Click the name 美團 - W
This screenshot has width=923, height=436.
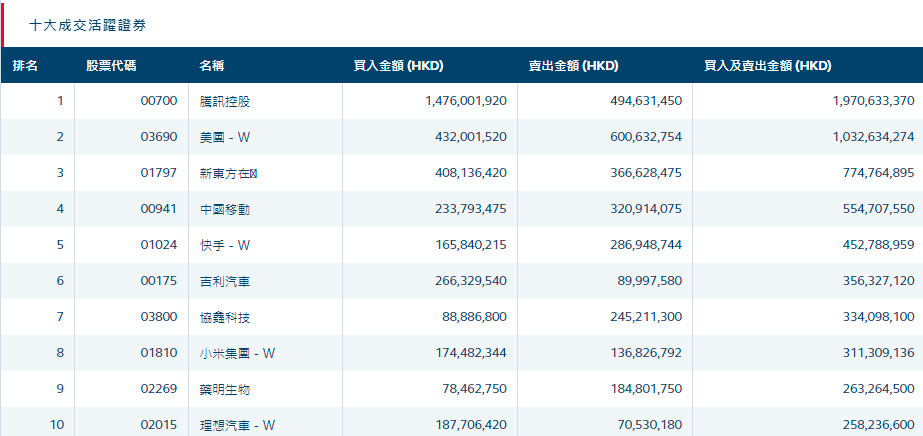[225, 138]
